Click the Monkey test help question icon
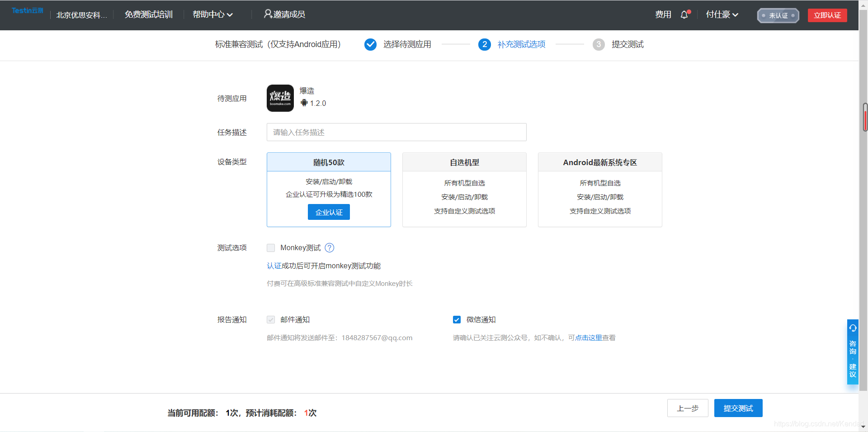The width and height of the screenshot is (868, 432). click(x=330, y=247)
